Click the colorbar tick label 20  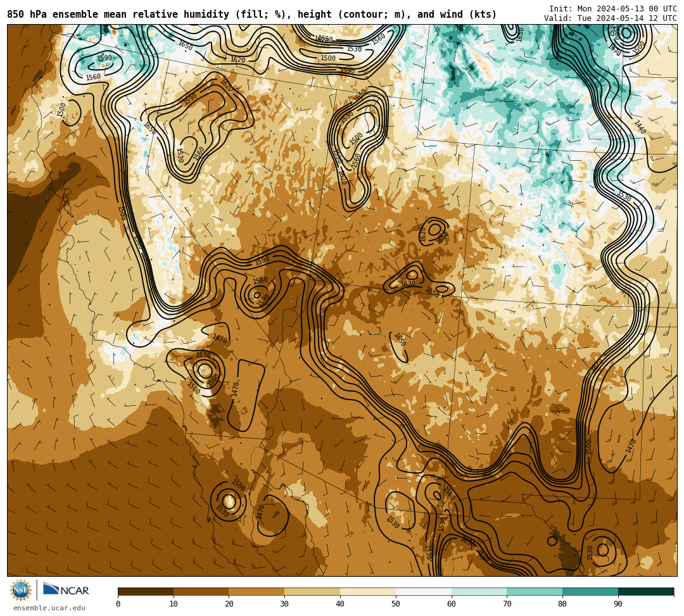[x=229, y=604]
